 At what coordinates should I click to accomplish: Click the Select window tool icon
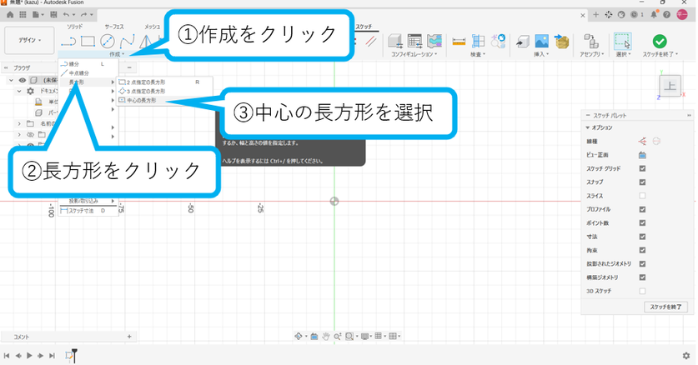(x=622, y=41)
